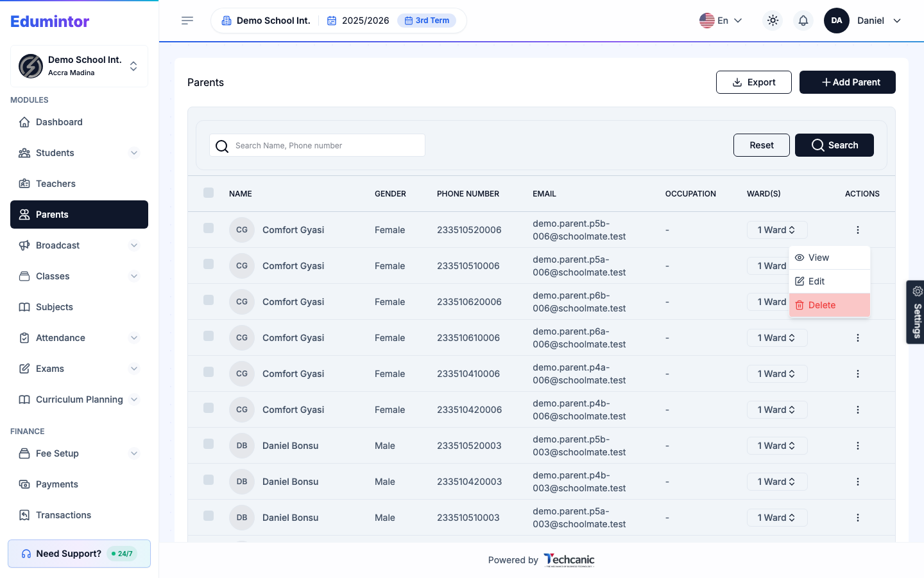Check the row for parent 233510620006

point(209,300)
